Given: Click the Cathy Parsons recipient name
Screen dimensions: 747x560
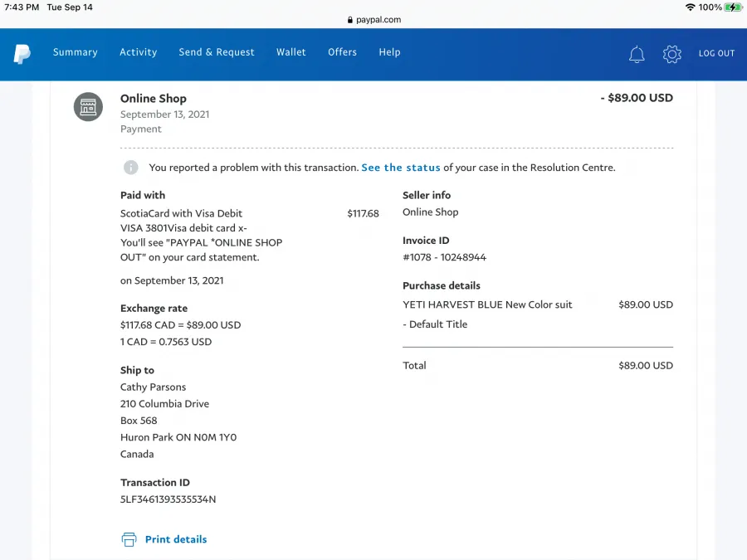Looking at the screenshot, I should (x=153, y=387).
